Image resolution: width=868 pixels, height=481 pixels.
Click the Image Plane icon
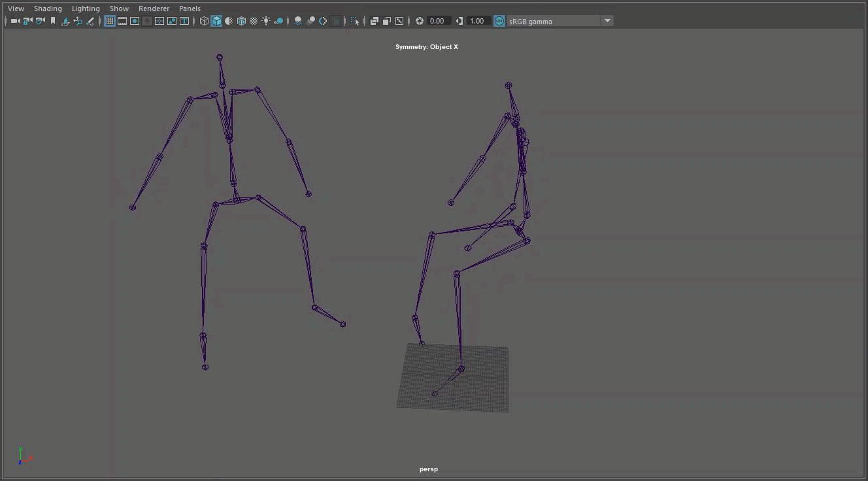(x=65, y=21)
